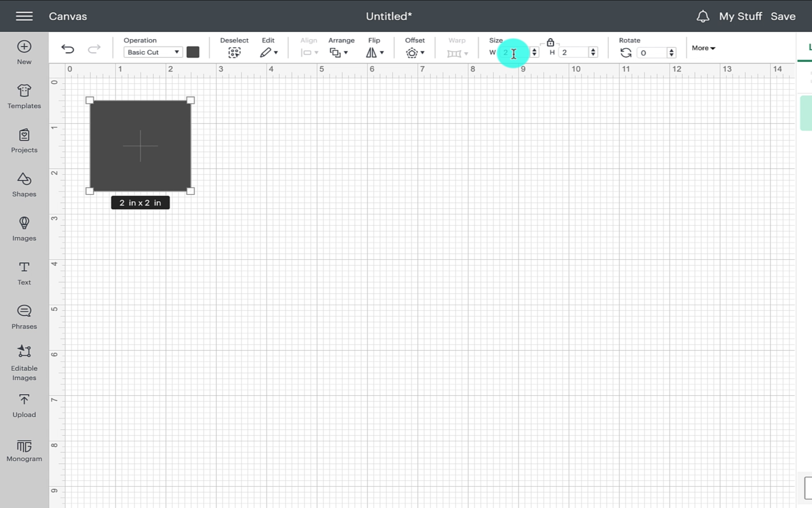Open the hamburger main menu
The width and height of the screenshot is (812, 508).
(x=24, y=16)
